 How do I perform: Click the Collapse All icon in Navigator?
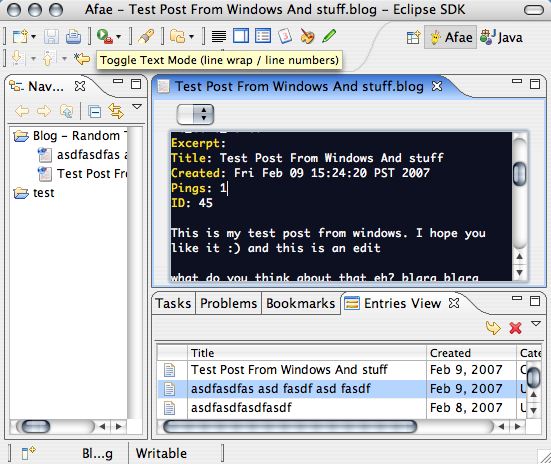click(94, 112)
